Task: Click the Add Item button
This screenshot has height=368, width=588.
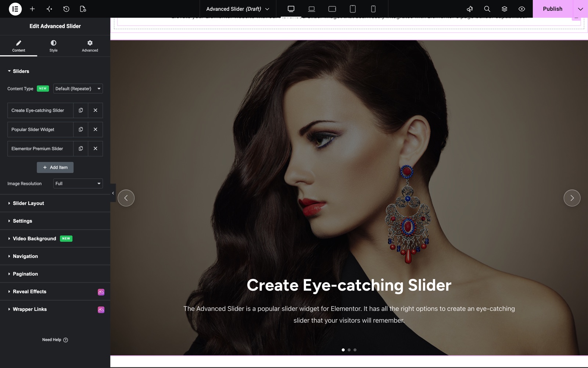Action: pos(55,167)
